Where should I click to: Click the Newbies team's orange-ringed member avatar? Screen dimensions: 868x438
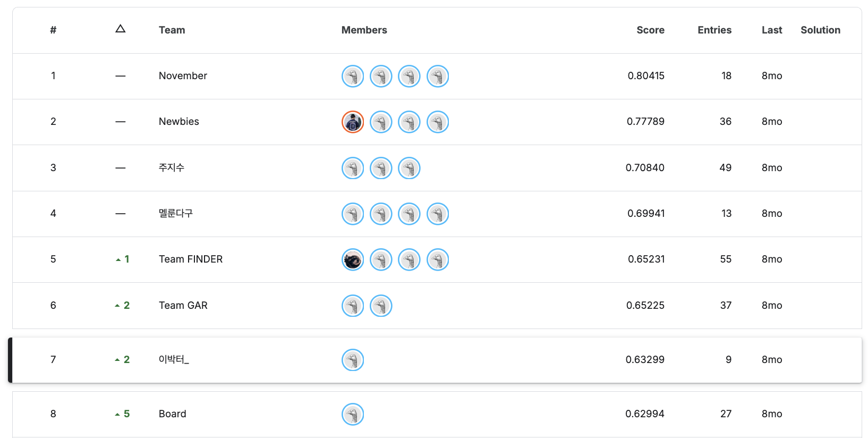(x=353, y=122)
